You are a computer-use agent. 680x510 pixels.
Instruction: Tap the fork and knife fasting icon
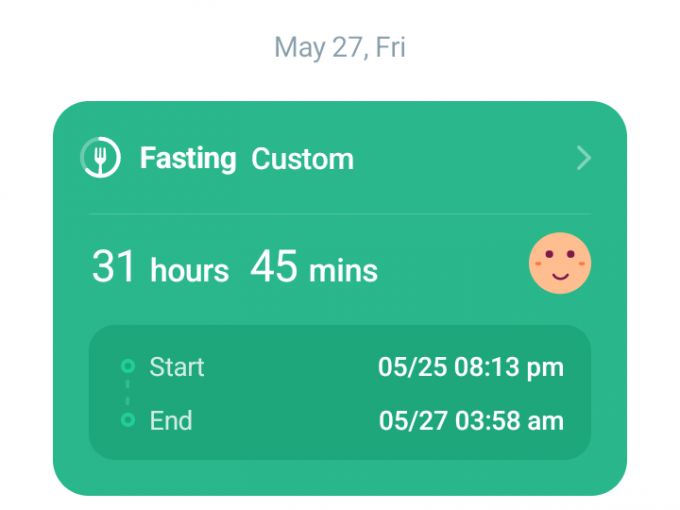[x=101, y=158]
